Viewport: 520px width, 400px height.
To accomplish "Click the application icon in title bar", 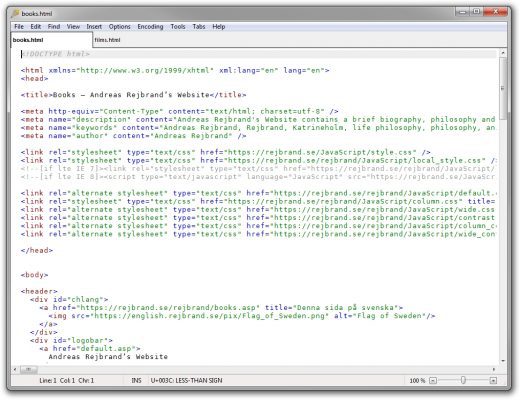I will click(15, 13).
